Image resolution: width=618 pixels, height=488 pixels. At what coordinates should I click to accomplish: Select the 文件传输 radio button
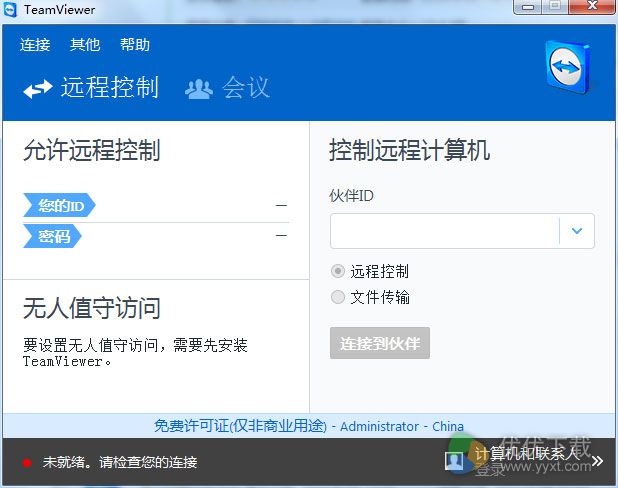338,297
